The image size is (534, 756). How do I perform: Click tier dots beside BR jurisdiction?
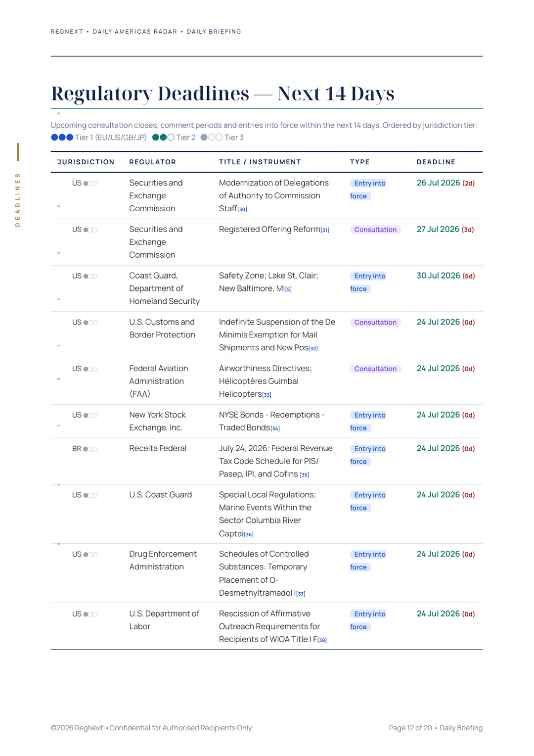(x=90, y=449)
